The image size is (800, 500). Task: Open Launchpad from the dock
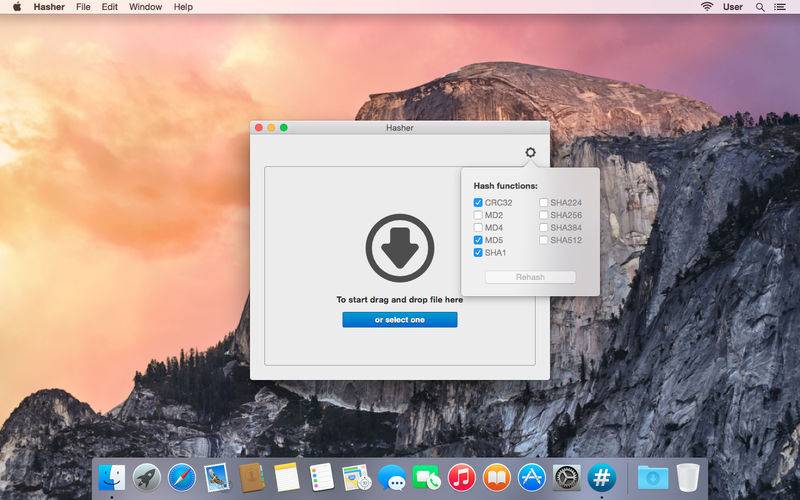pos(147,477)
